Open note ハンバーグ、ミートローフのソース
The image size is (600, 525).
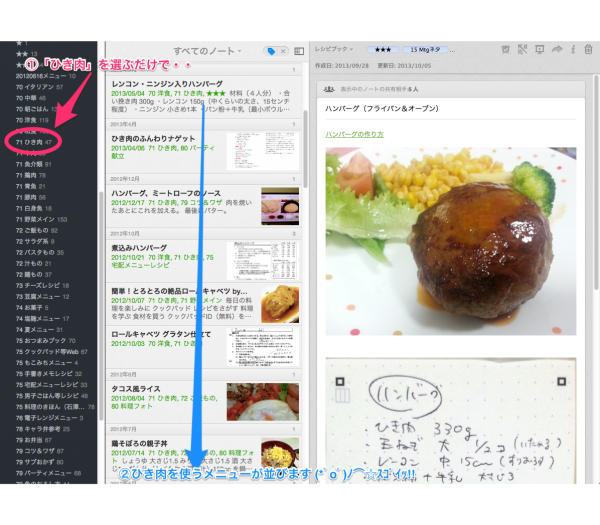(204, 205)
